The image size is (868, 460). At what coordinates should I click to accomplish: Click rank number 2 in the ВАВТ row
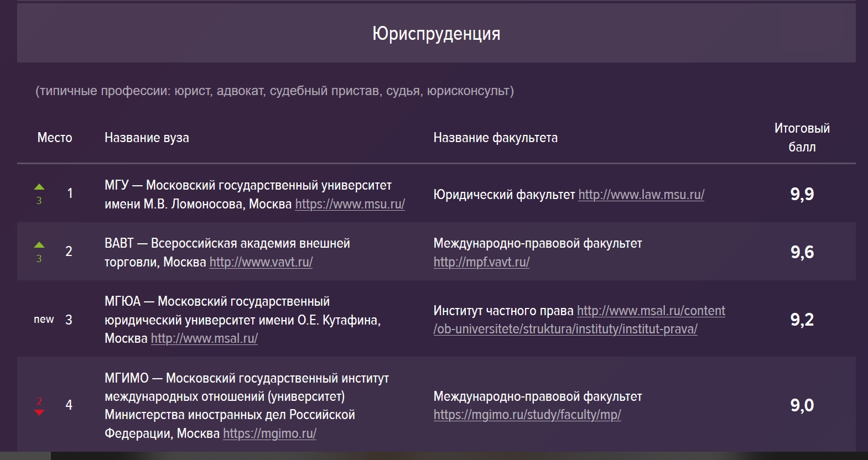click(69, 252)
